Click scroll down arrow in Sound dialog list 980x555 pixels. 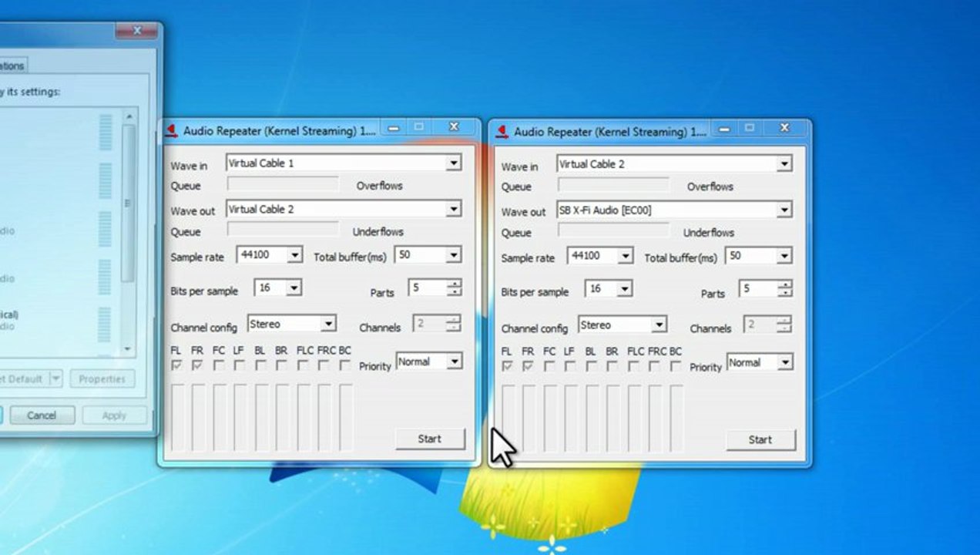click(x=129, y=349)
